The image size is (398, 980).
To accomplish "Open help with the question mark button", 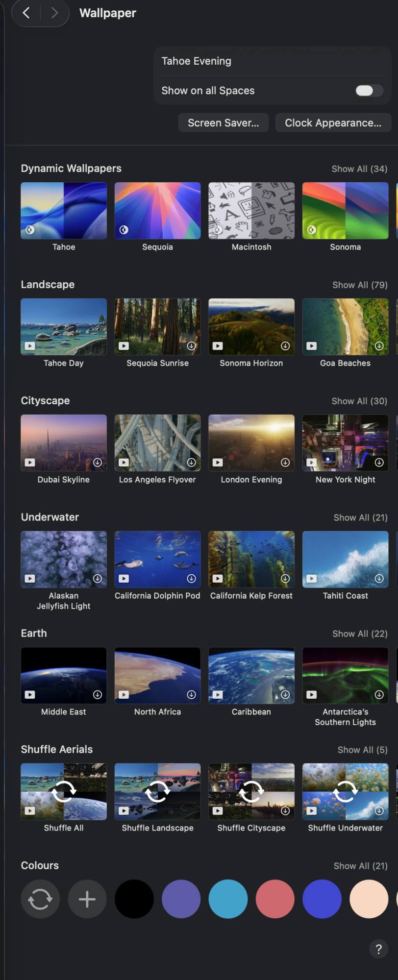I will 378,950.
